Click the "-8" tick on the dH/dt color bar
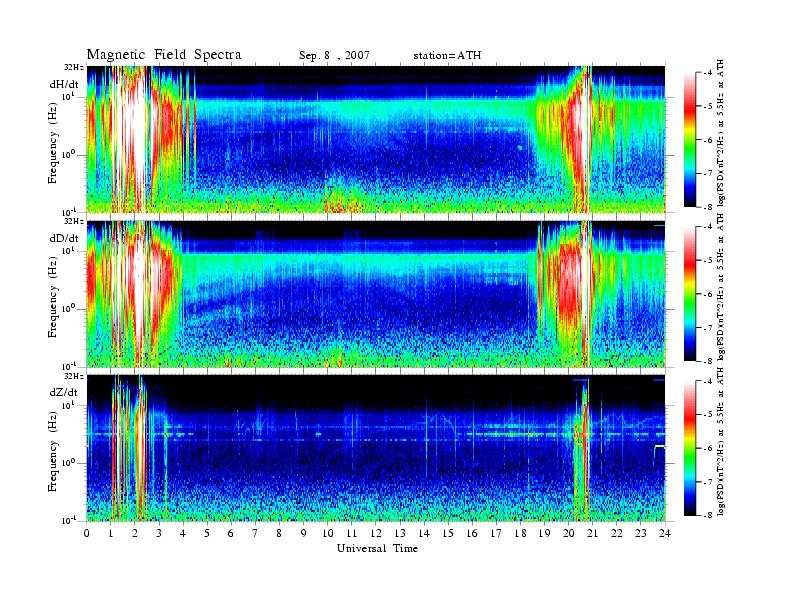The width and height of the screenshot is (792, 612). point(708,207)
